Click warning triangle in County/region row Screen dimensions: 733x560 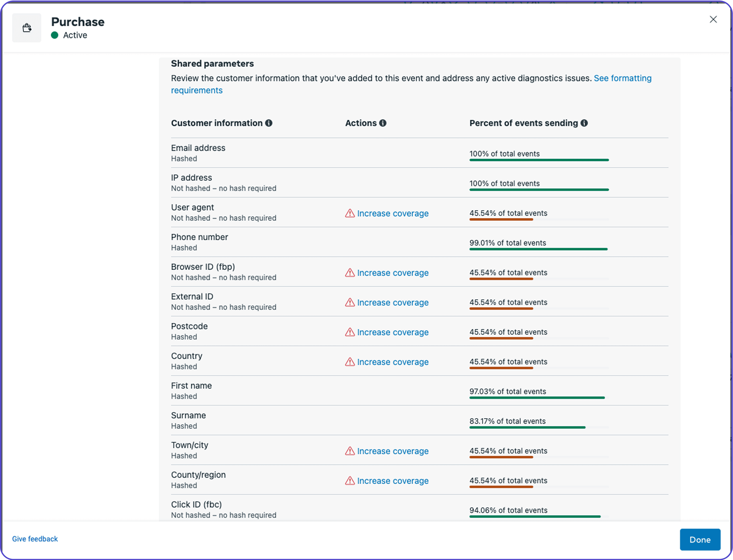pos(350,481)
